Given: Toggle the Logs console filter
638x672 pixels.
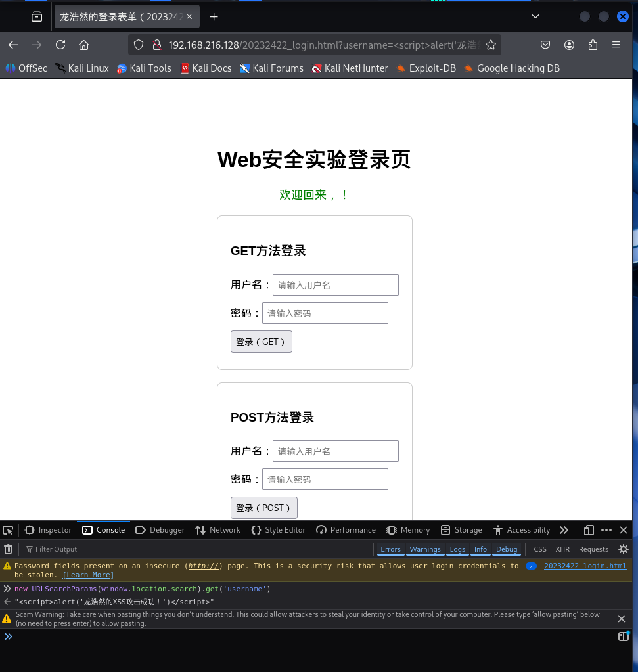Looking at the screenshot, I should (457, 549).
